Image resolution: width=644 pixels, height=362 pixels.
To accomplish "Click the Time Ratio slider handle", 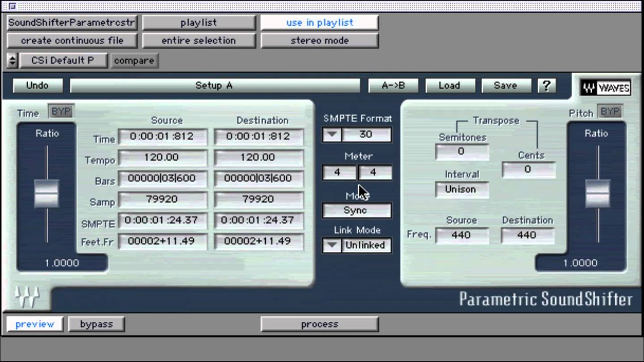I will coord(46,194).
